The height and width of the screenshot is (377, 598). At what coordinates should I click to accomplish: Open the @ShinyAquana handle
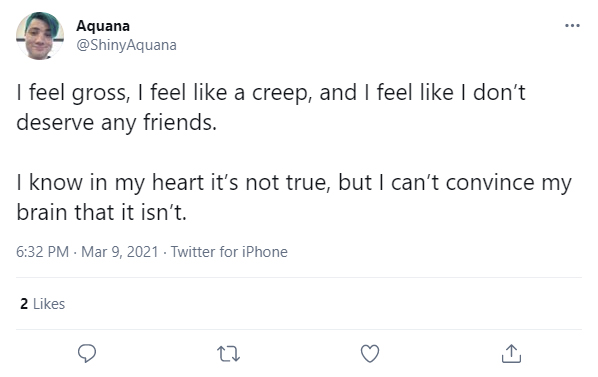(126, 45)
